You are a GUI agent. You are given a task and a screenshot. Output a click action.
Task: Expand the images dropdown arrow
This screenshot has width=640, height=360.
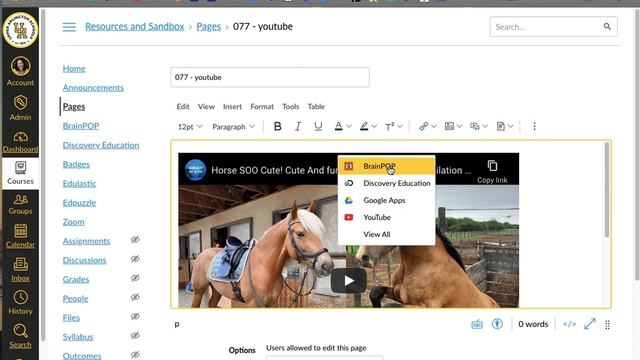[x=459, y=127]
